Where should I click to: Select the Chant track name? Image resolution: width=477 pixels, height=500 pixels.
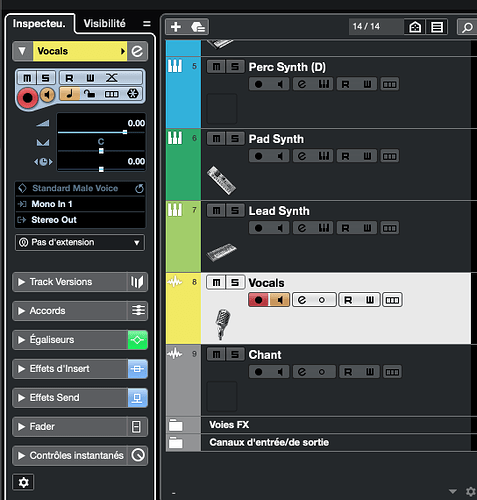(x=265, y=355)
